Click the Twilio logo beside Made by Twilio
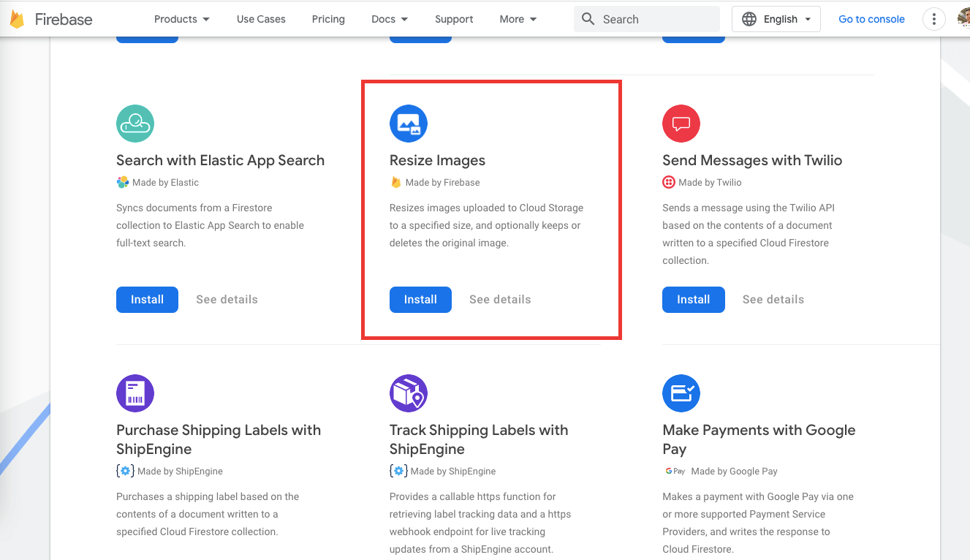Viewport: 970px width, 560px height. click(669, 182)
